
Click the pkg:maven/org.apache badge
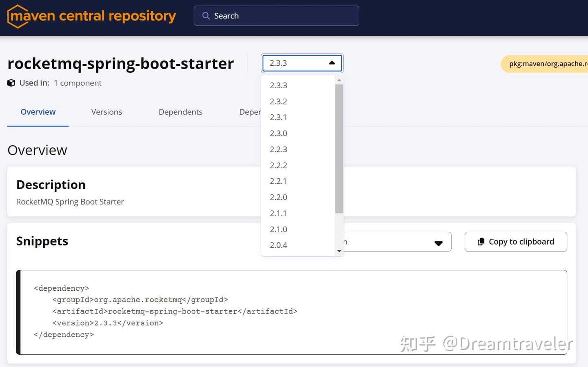(x=547, y=64)
